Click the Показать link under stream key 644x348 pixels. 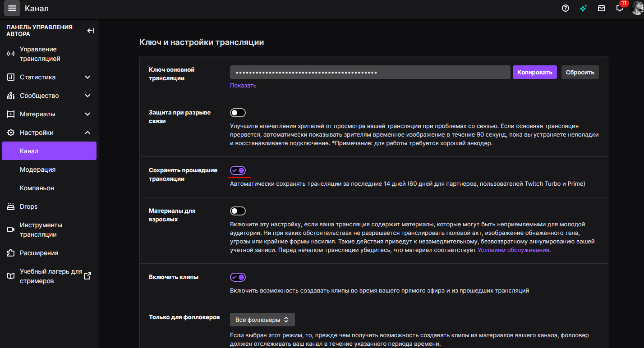coord(243,85)
